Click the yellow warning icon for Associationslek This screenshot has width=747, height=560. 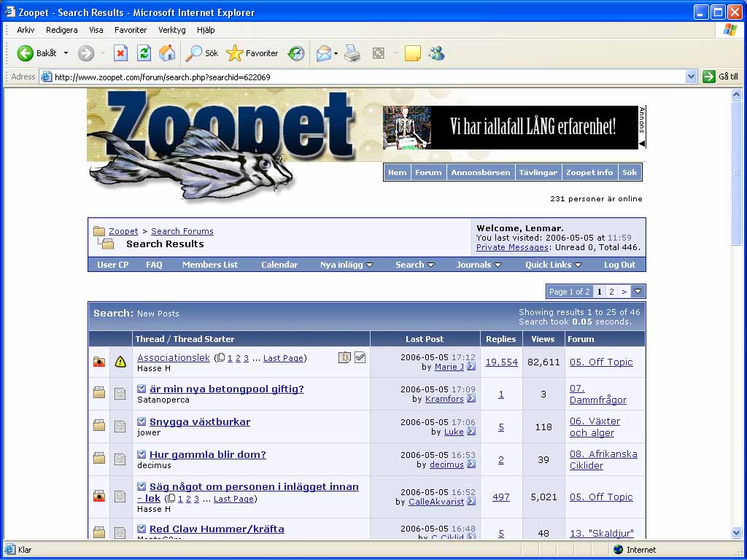[120, 362]
